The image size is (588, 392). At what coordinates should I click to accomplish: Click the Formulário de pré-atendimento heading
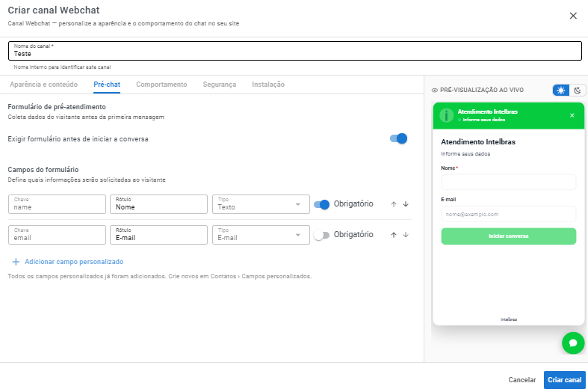[57, 107]
